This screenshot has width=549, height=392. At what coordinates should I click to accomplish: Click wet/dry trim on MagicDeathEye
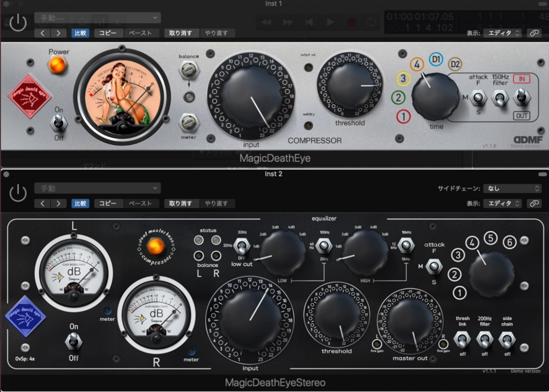point(308,125)
